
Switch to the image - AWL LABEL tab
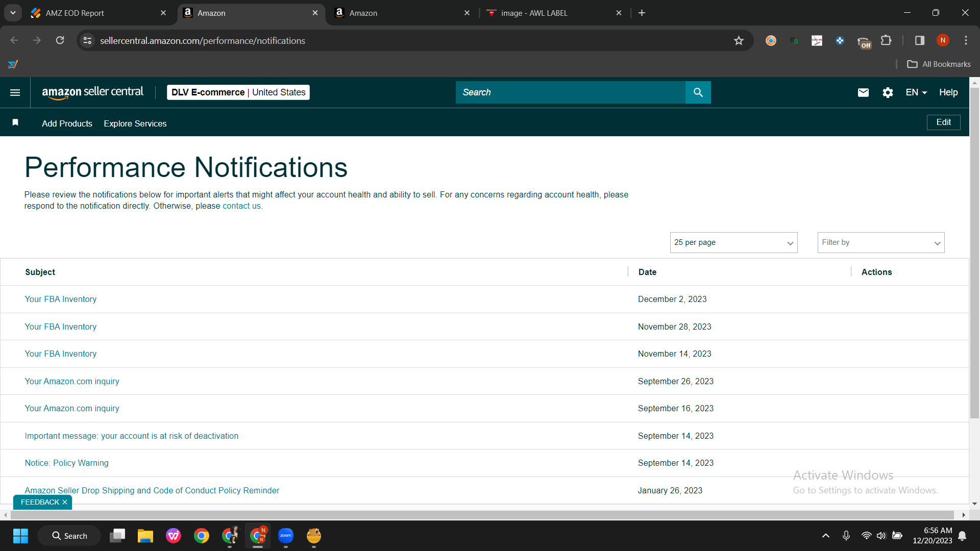coord(554,13)
